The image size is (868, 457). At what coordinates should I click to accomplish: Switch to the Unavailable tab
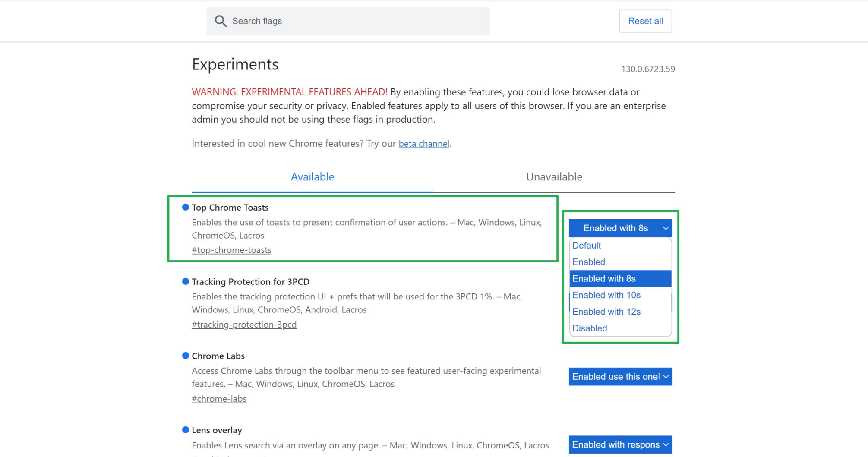click(x=554, y=177)
